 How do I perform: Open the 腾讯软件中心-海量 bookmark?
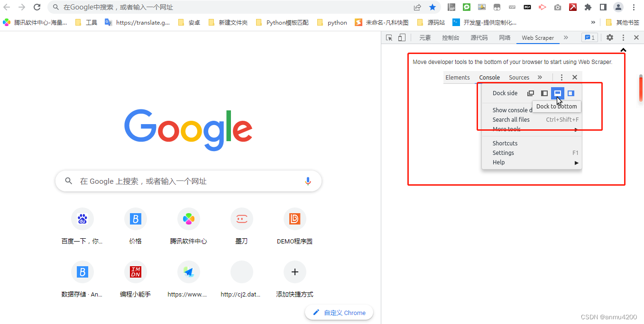pos(35,22)
